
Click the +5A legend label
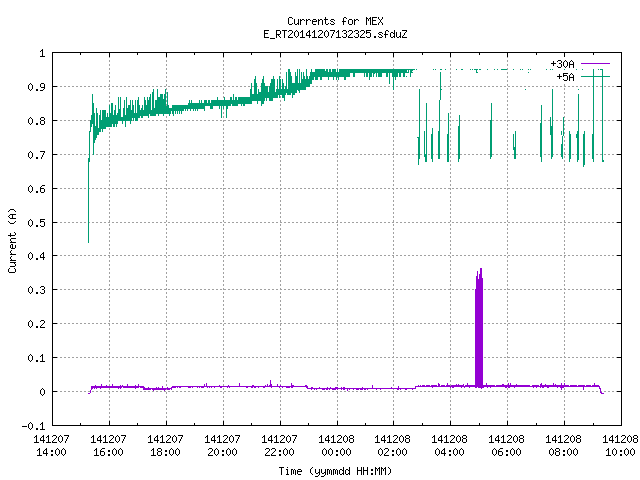click(x=565, y=77)
